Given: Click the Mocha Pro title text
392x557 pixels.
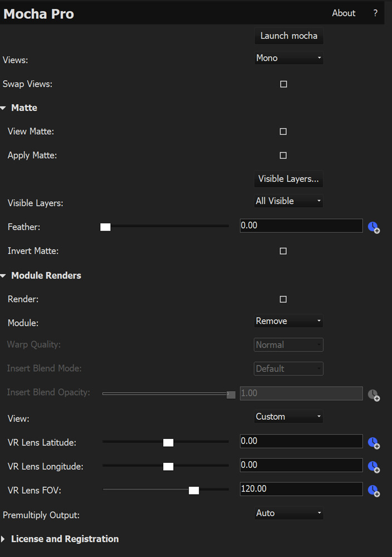Looking at the screenshot, I should click(x=39, y=14).
